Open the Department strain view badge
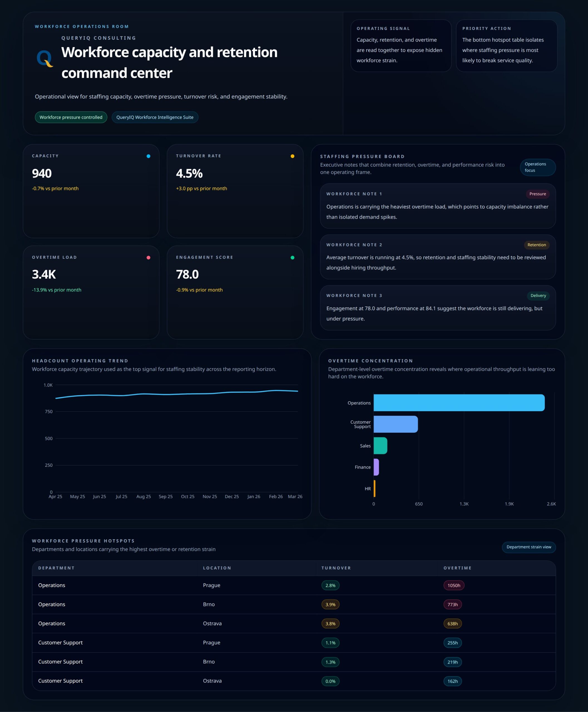 tap(528, 547)
